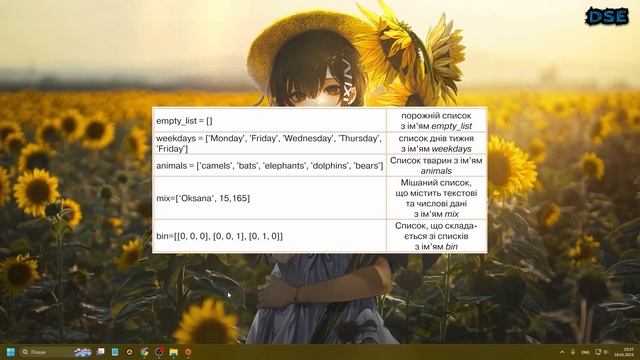
Task: Click the 'список днів тижня' description cell
Action: 436,143
